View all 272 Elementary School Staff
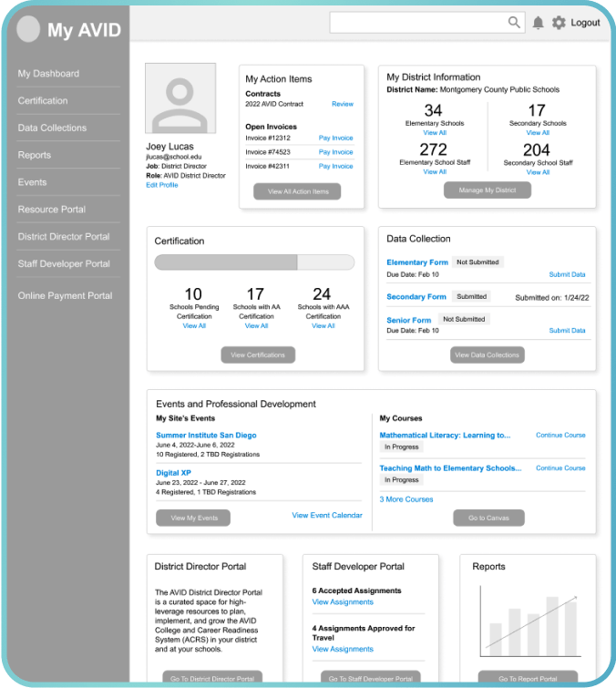Image resolution: width=616 pixels, height=688 pixels. pyautogui.click(x=435, y=171)
